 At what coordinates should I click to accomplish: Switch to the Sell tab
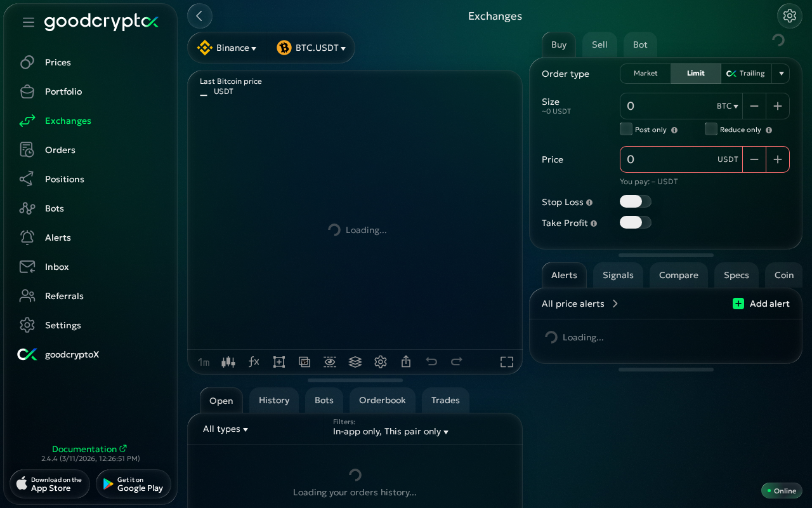(599, 45)
